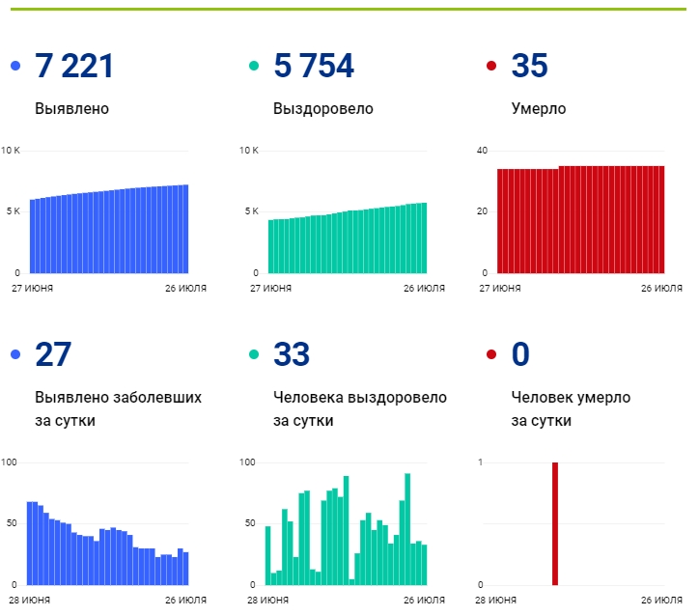Click the total detected count 7 221
Screen dimensions: 699x616
coord(74,66)
